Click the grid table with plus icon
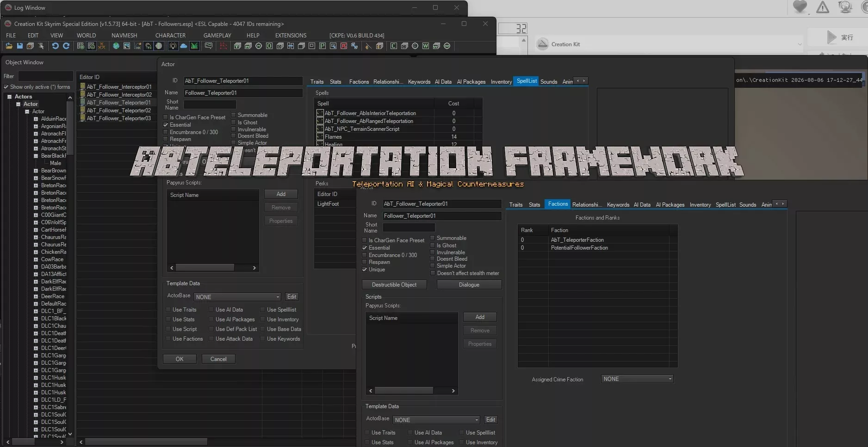 tap(81, 46)
